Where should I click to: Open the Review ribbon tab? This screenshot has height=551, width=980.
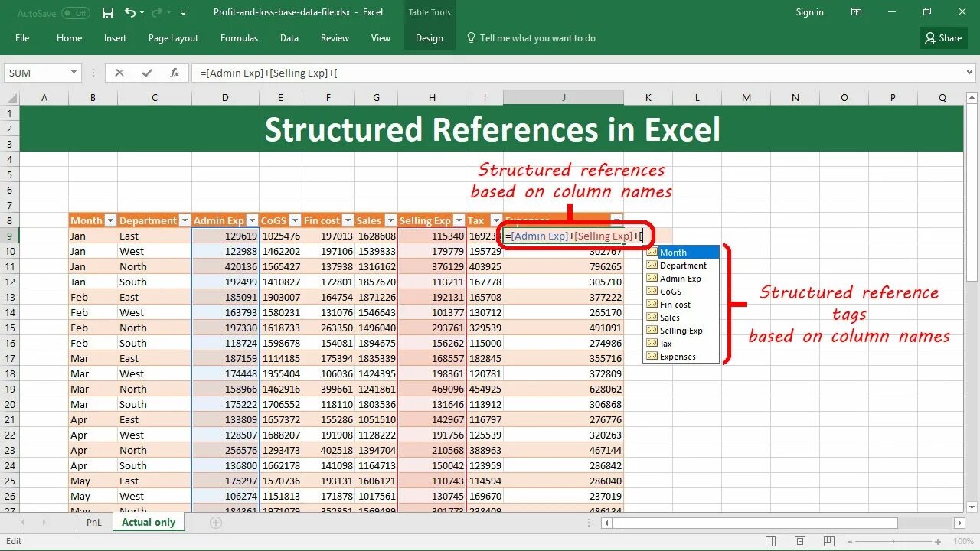[335, 38]
